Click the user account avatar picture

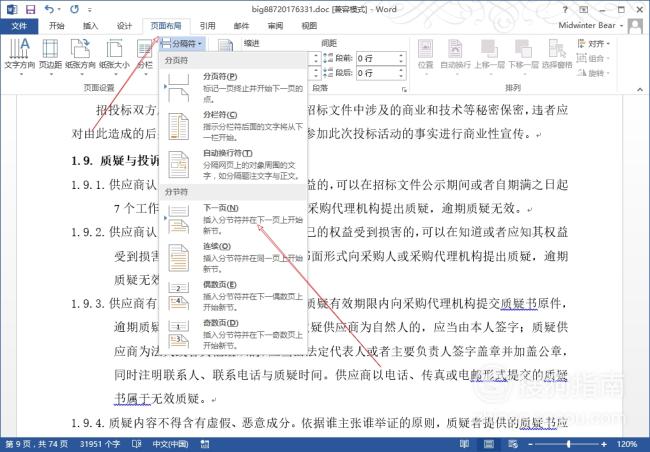(x=635, y=26)
